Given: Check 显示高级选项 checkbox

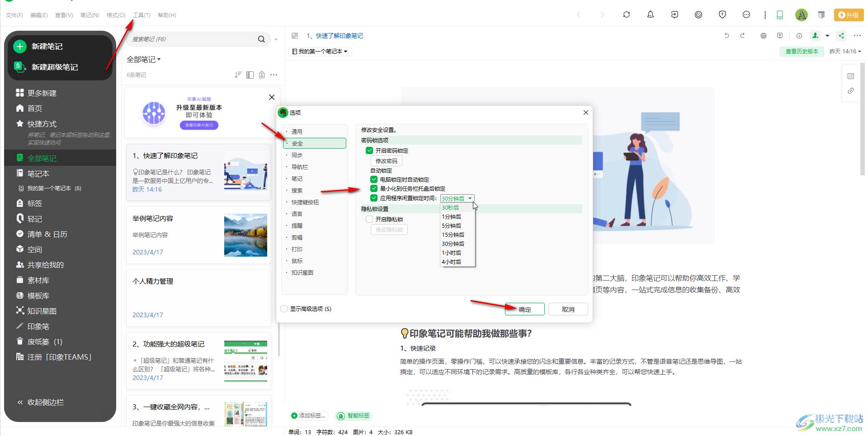Looking at the screenshot, I should pos(284,309).
